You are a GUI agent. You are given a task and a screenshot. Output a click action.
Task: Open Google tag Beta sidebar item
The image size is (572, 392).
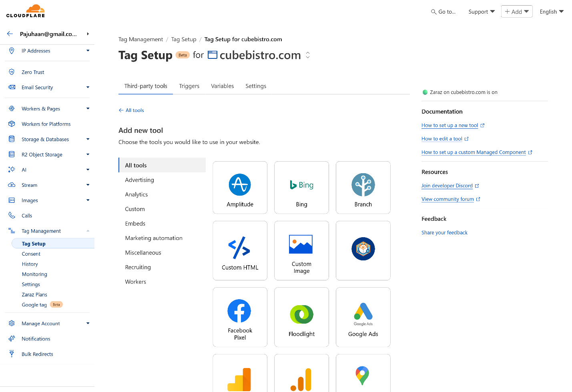(x=42, y=305)
